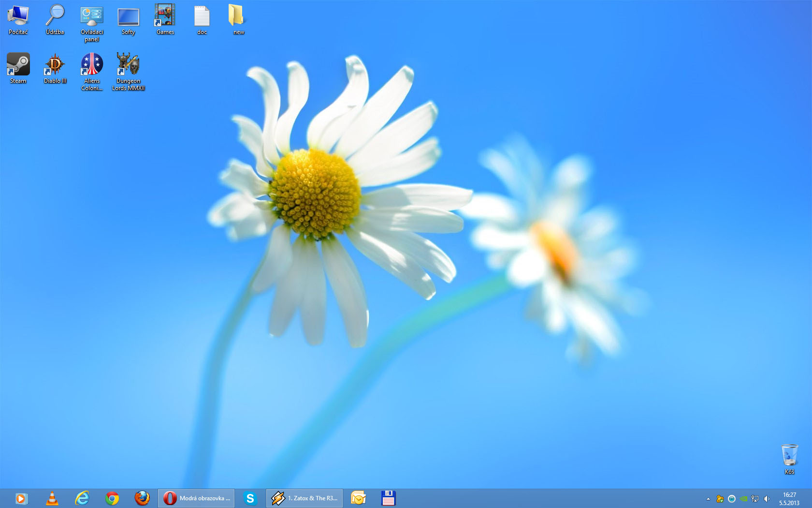812x508 pixels.
Task: Select the Dungeon Lords MMXII shortcut
Action: 128,72
